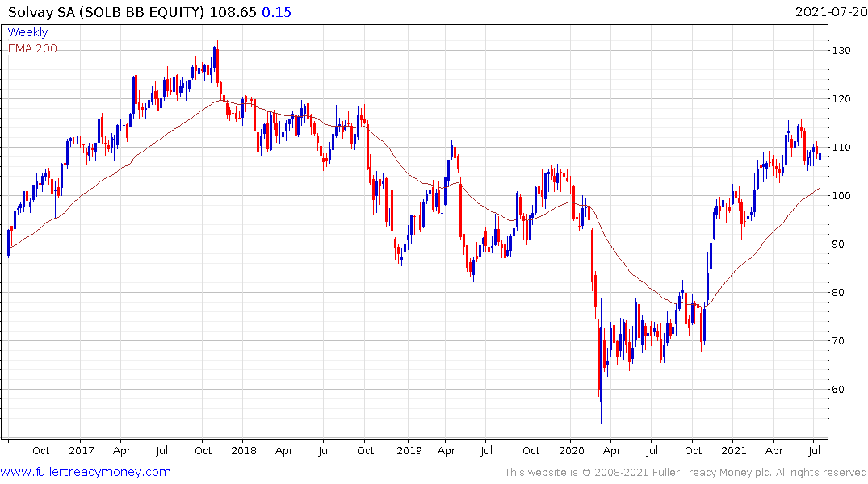Click the 2017 year label on time axis
Screen dimensions: 868x484
pyautogui.click(x=82, y=450)
